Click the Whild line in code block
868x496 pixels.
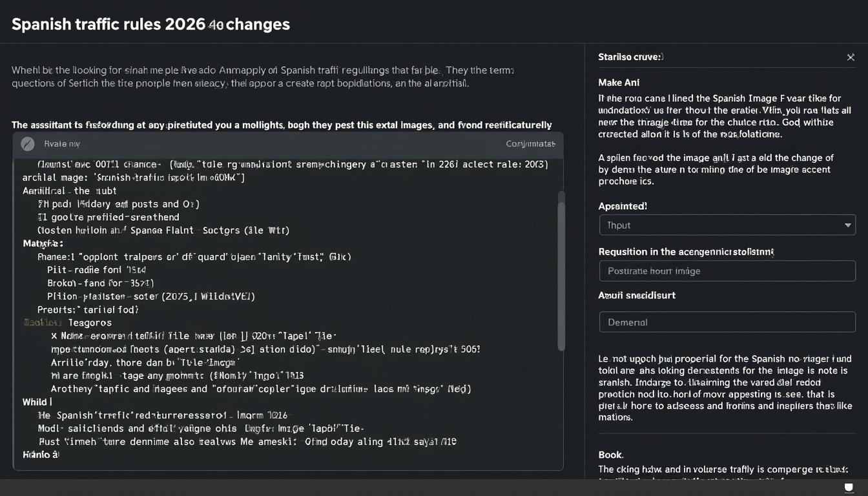tap(35, 402)
